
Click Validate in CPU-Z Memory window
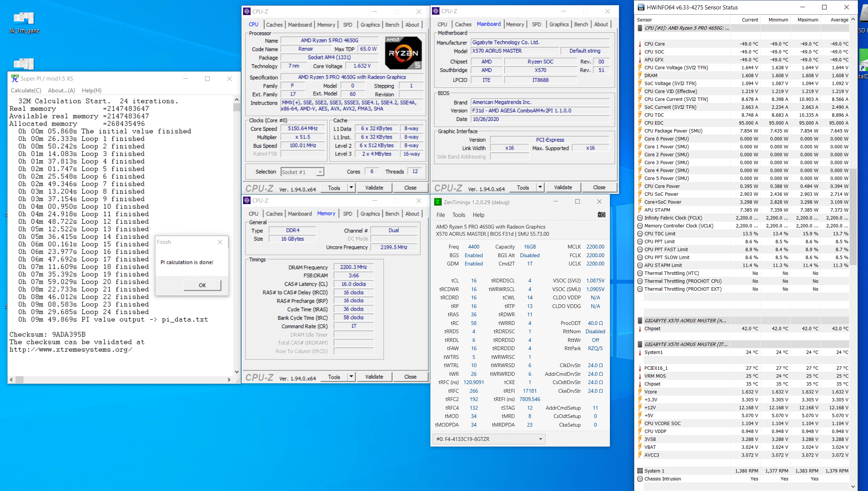pos(374,377)
